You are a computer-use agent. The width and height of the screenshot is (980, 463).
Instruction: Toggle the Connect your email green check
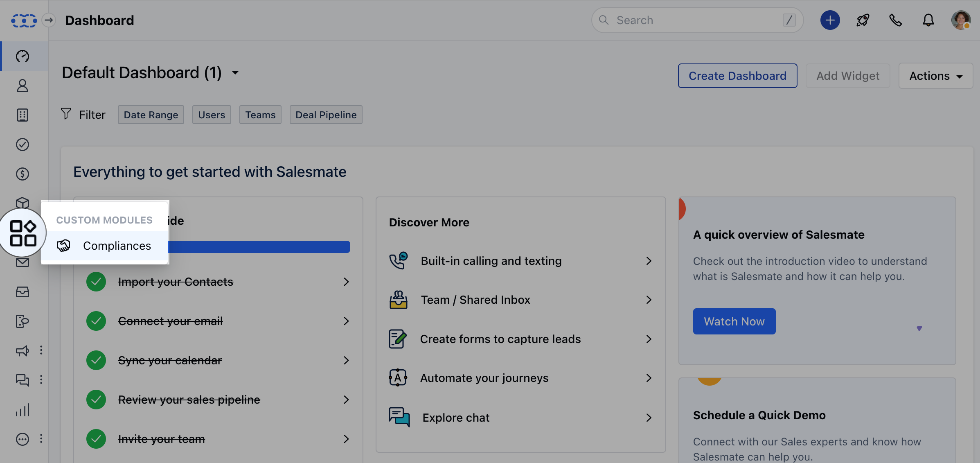pyautogui.click(x=96, y=321)
